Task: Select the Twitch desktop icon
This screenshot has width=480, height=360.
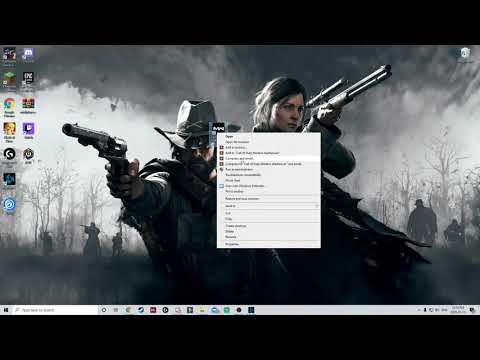Action: [x=28, y=131]
